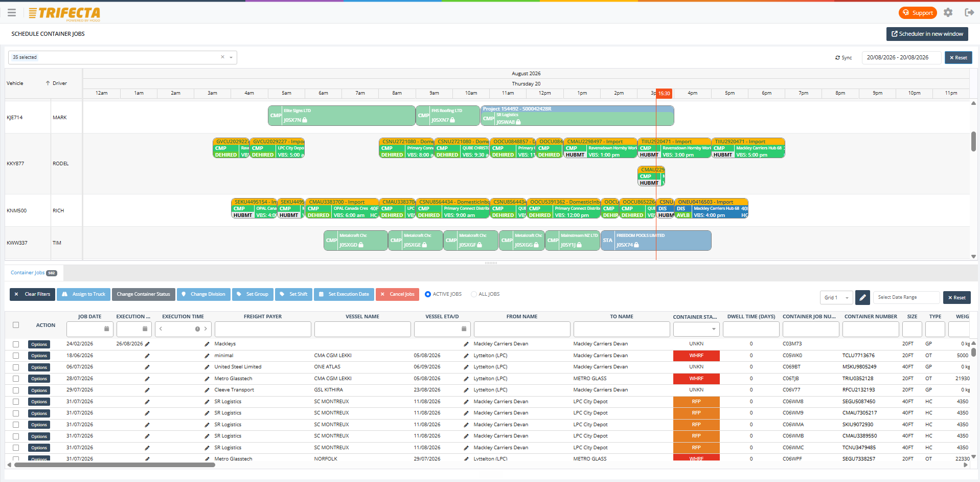Open Vessel ETA/D filter calendar icon

tap(464, 329)
